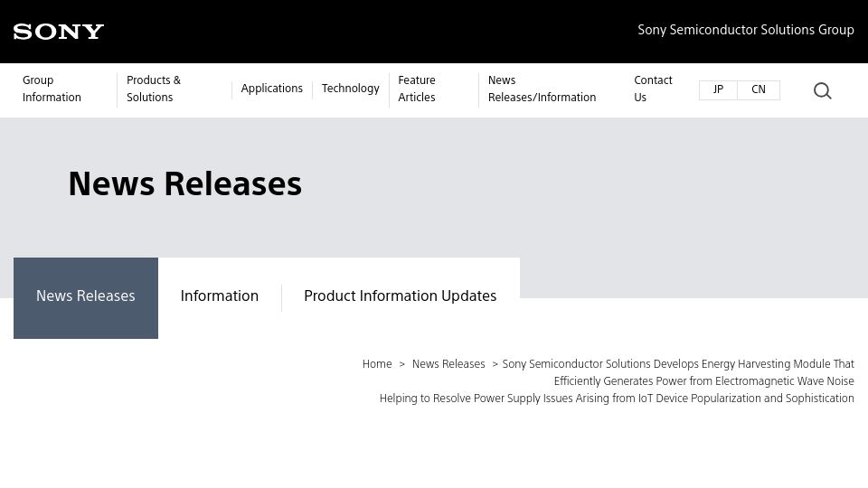Open the Feature Articles menu
This screenshot has height=488, width=868.
pos(417,89)
